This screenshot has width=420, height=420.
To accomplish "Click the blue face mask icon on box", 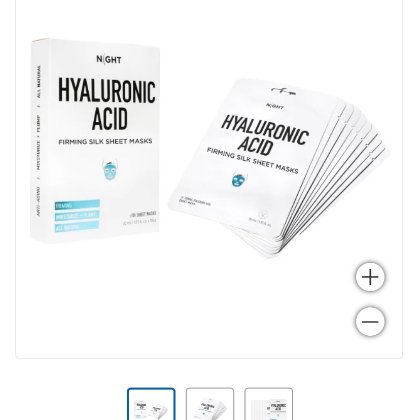I will click(x=110, y=170).
